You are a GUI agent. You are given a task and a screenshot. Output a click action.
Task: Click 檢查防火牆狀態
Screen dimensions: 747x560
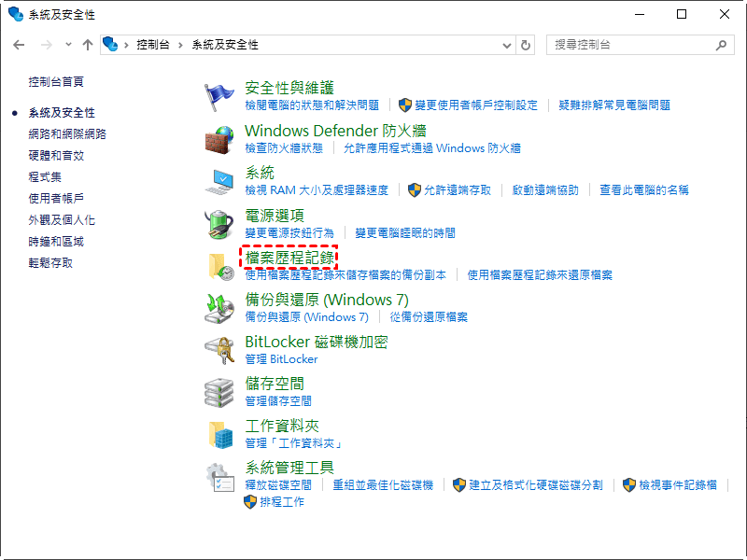[x=284, y=148]
